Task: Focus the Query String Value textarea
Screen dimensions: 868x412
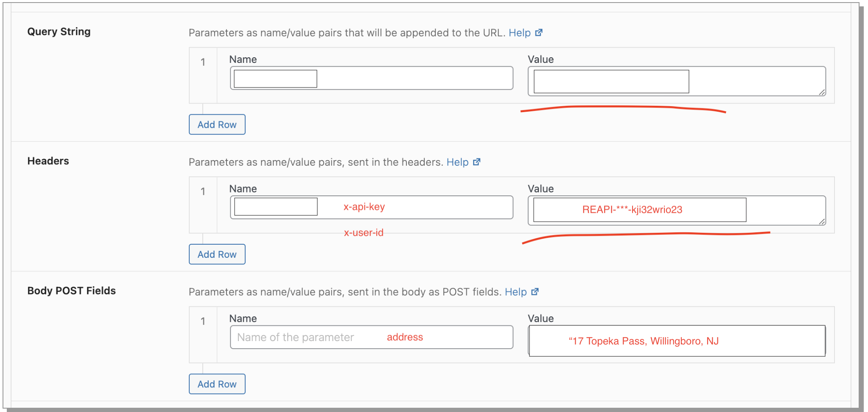Action: [677, 81]
